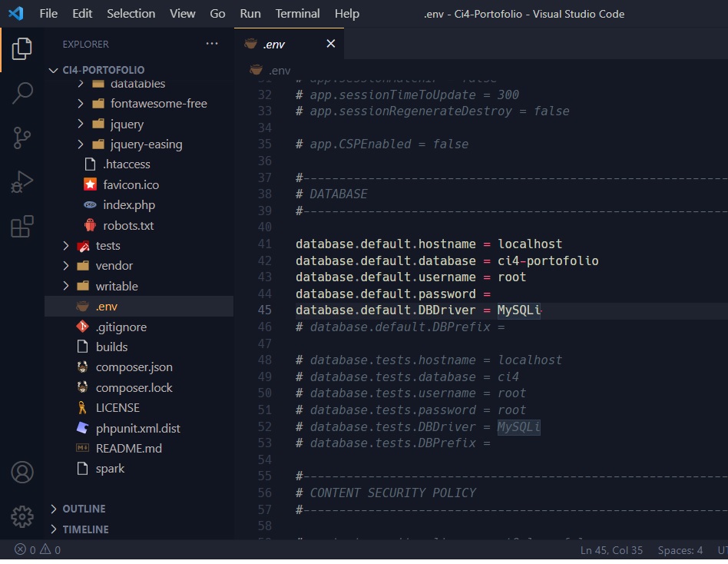The height and width of the screenshot is (564, 728).
Task: Open the Explorer view in activity bar
Action: click(22, 49)
